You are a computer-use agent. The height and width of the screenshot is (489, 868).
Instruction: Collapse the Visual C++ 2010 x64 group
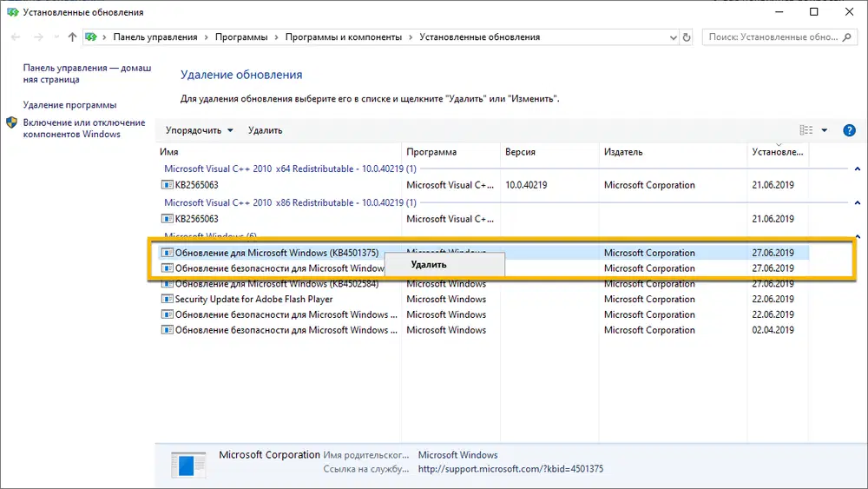point(858,169)
